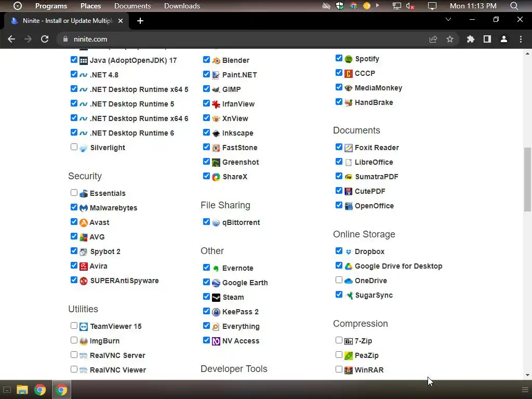Open the tab search chevron dropdown
This screenshot has width=532, height=399.
pos(448,19)
